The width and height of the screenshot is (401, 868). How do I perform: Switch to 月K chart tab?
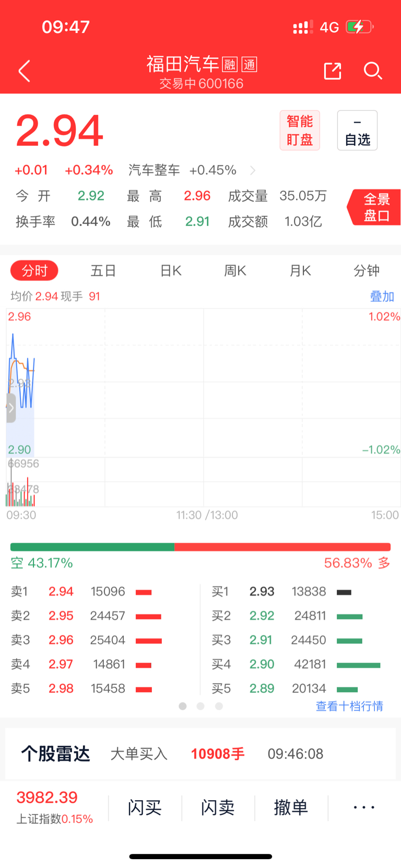point(300,271)
